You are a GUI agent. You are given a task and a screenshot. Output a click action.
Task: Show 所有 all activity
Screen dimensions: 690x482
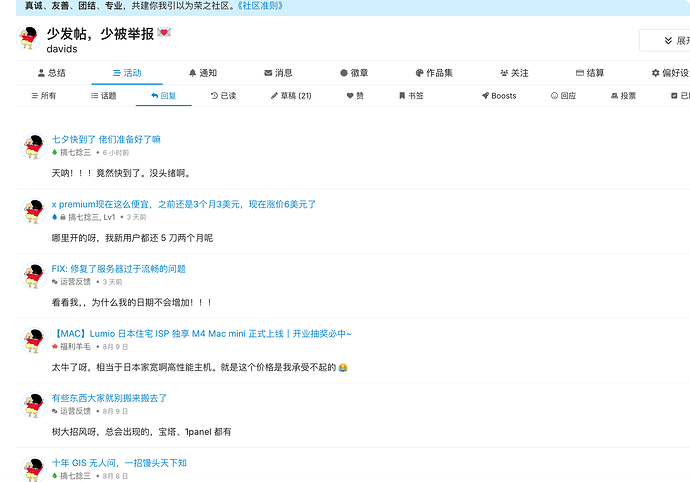pos(44,96)
